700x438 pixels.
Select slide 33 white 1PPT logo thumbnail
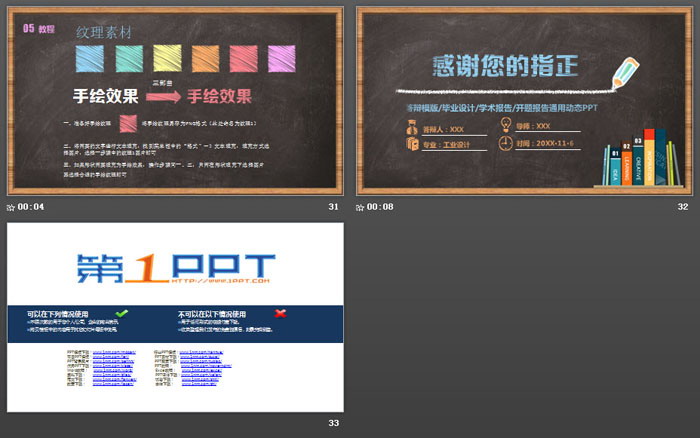click(x=175, y=317)
